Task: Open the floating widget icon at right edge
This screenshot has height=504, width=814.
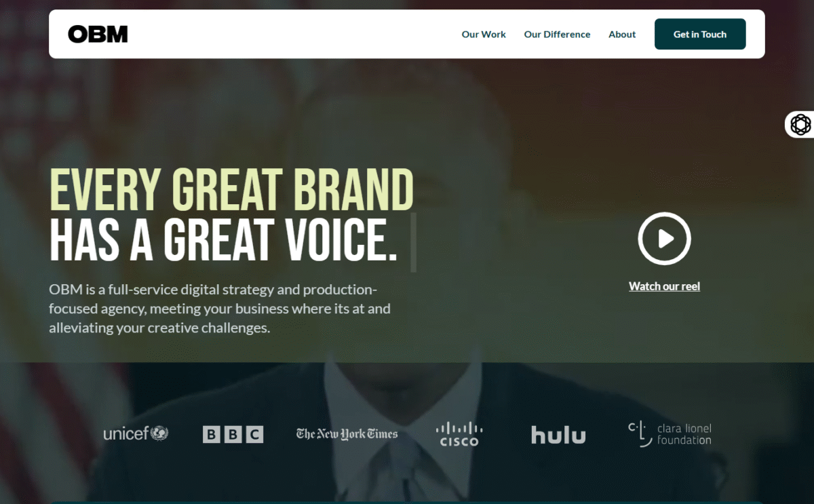Action: (800, 124)
